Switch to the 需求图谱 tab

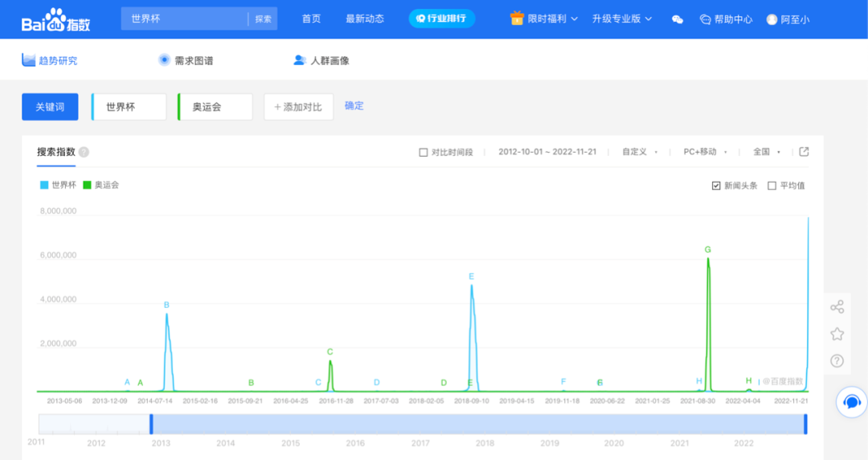[186, 60]
